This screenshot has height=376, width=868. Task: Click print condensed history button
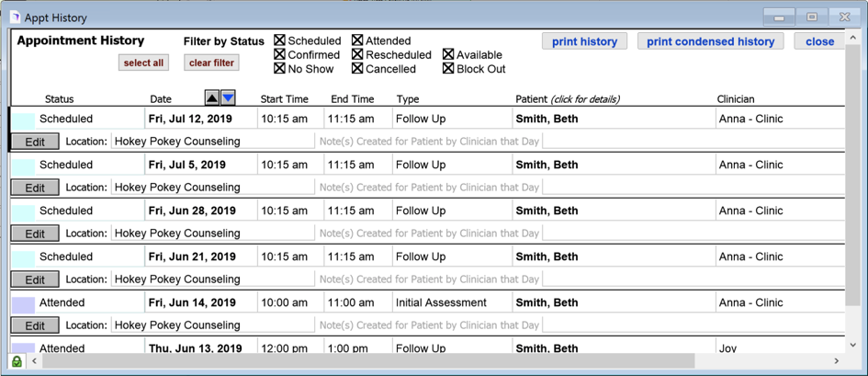(710, 41)
